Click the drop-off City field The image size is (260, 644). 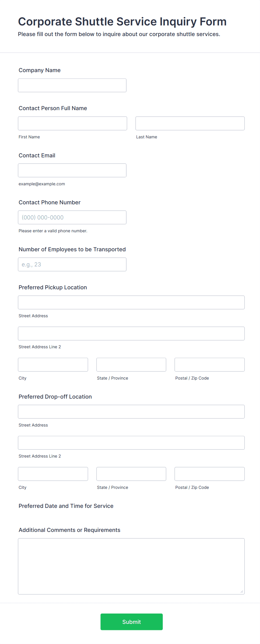(x=53, y=474)
